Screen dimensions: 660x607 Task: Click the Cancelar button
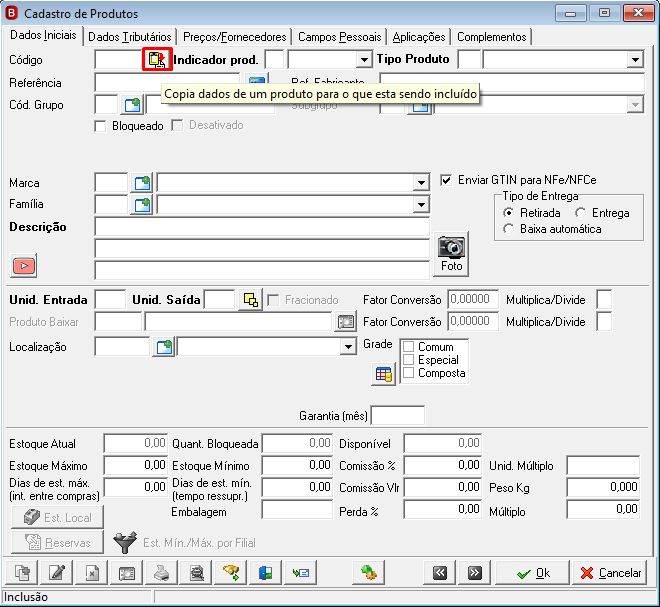(x=610, y=573)
